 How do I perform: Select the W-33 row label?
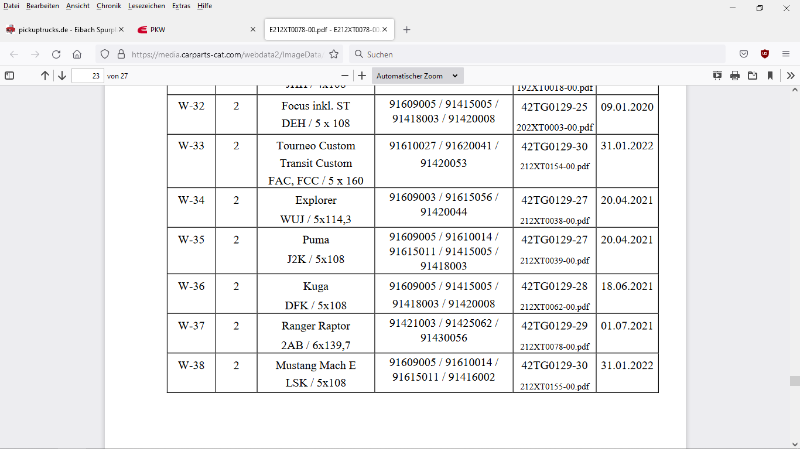pyautogui.click(x=191, y=145)
